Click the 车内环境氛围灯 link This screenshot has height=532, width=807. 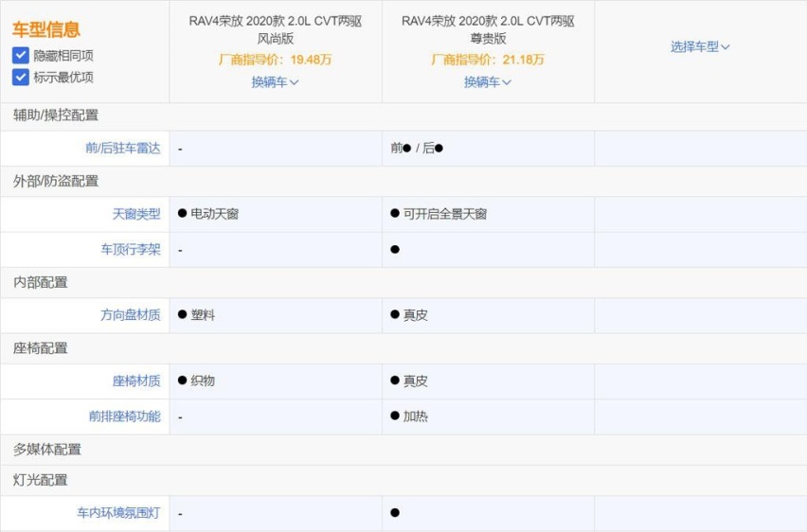pyautogui.click(x=119, y=513)
